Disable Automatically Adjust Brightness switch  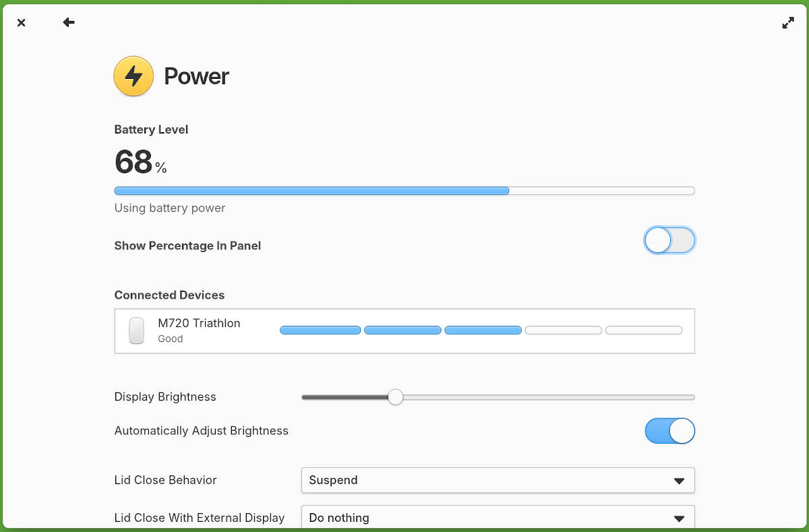[x=669, y=431]
